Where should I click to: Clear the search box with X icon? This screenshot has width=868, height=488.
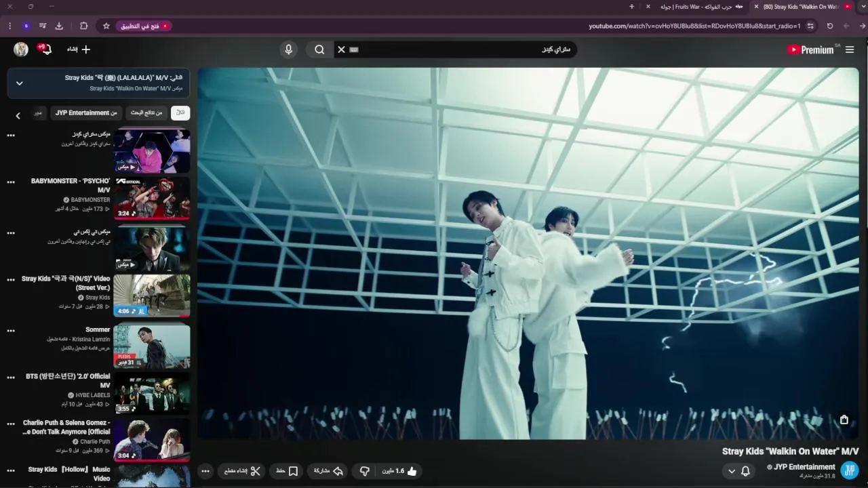tap(341, 49)
